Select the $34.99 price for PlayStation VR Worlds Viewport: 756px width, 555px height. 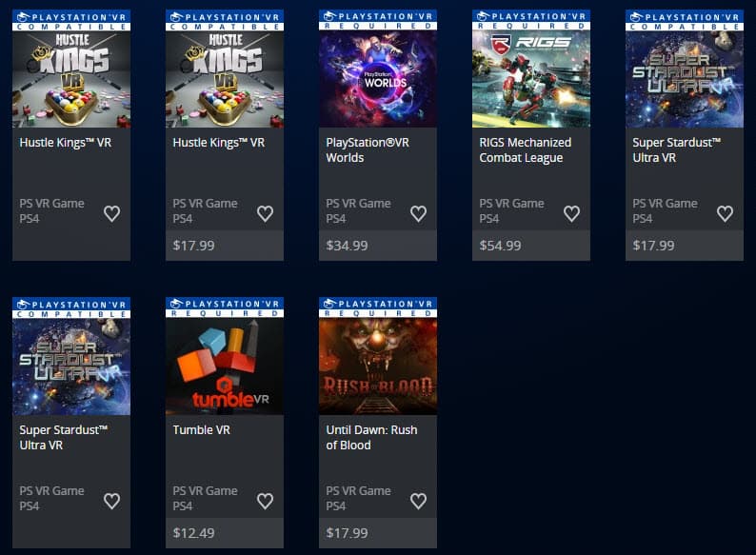pos(347,246)
